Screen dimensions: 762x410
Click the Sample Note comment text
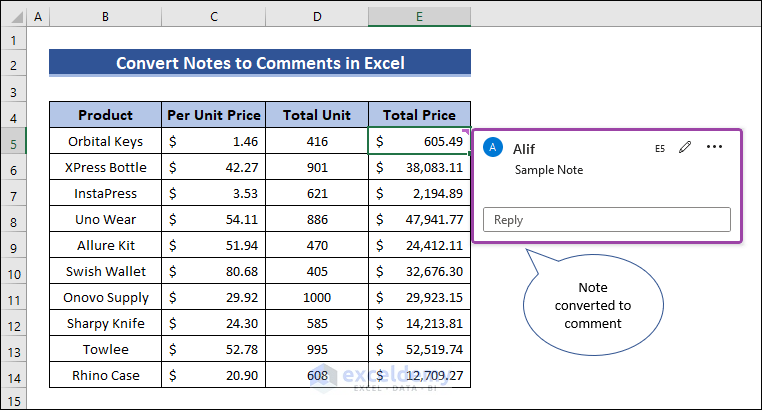(x=549, y=170)
